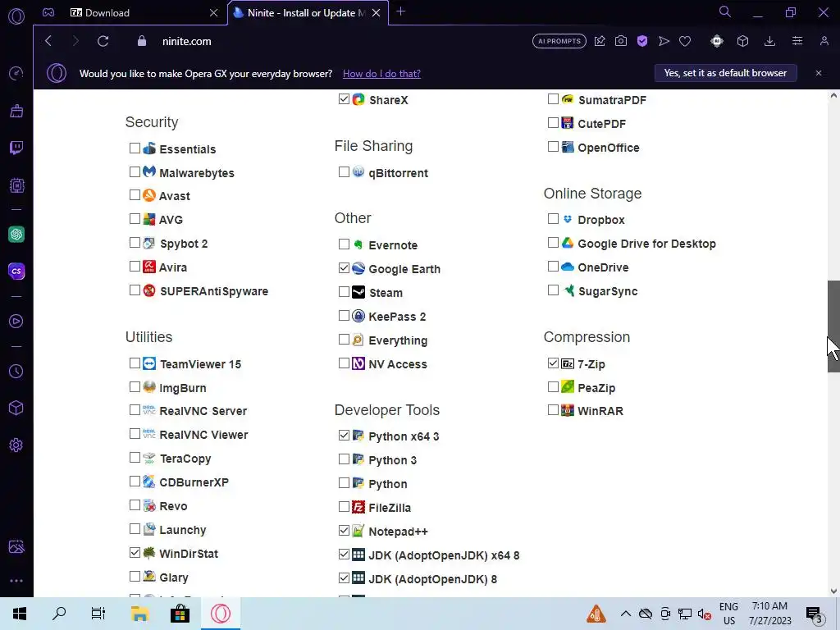The height and width of the screenshot is (630, 840).
Task: Uncheck the Notepad++ checkbox
Action: (344, 531)
